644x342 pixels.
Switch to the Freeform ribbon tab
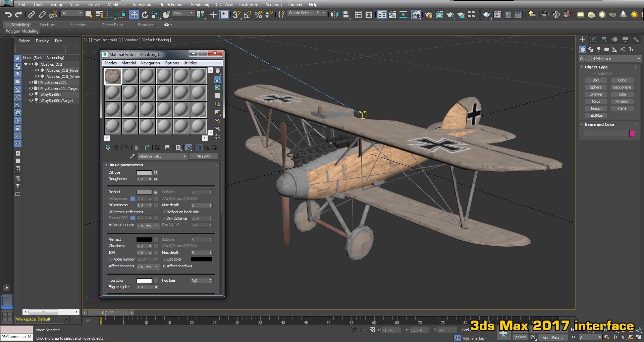tap(48, 25)
